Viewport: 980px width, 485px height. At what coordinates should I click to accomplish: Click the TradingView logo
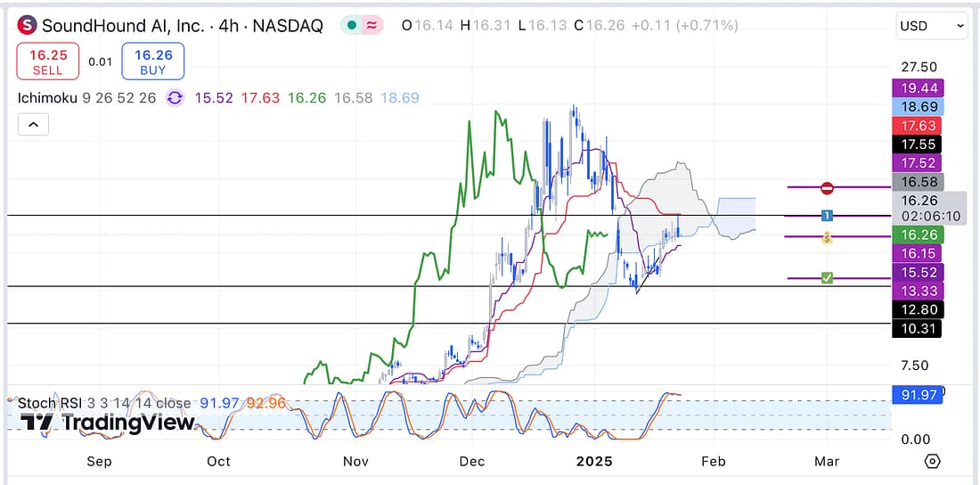(x=107, y=423)
